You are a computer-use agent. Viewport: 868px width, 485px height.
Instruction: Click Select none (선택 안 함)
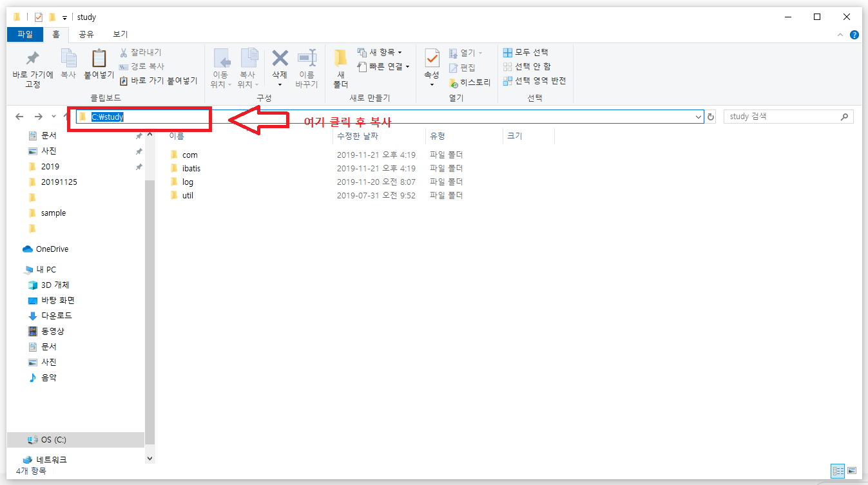[x=527, y=66]
